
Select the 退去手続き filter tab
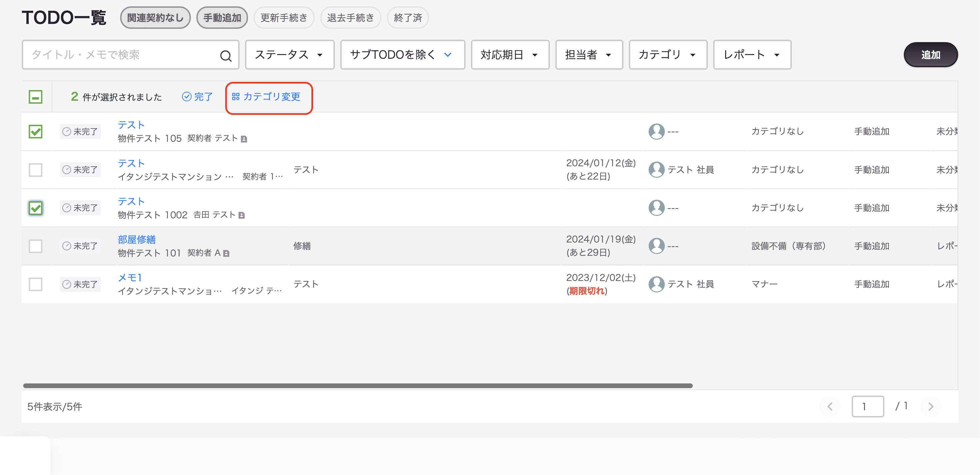[350, 17]
